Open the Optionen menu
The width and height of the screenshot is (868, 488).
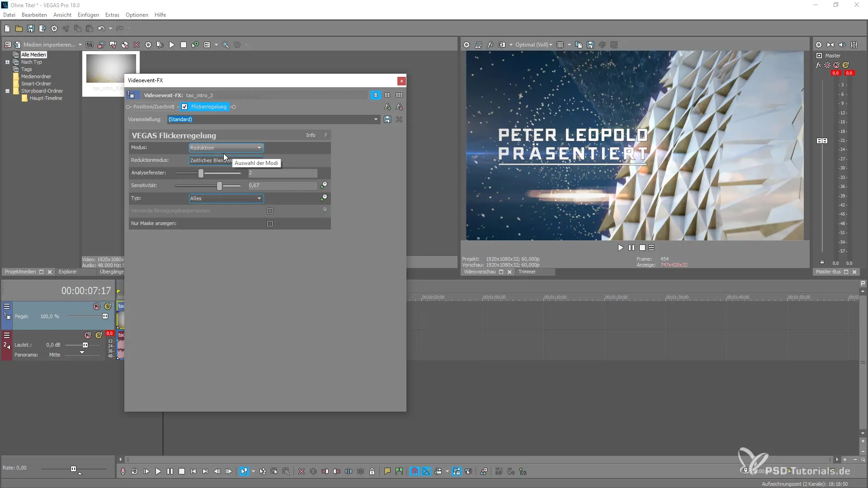[137, 15]
